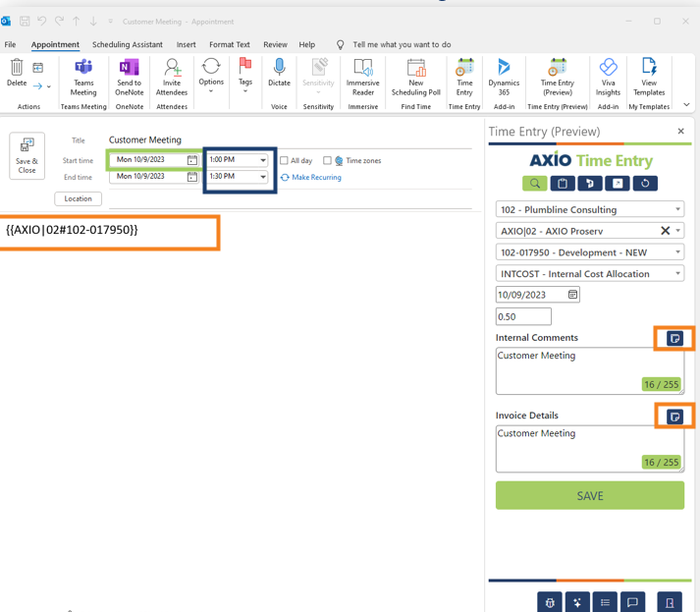The height and width of the screenshot is (612, 700).
Task: Click the bug report icon at panel bottom
Action: 550,602
